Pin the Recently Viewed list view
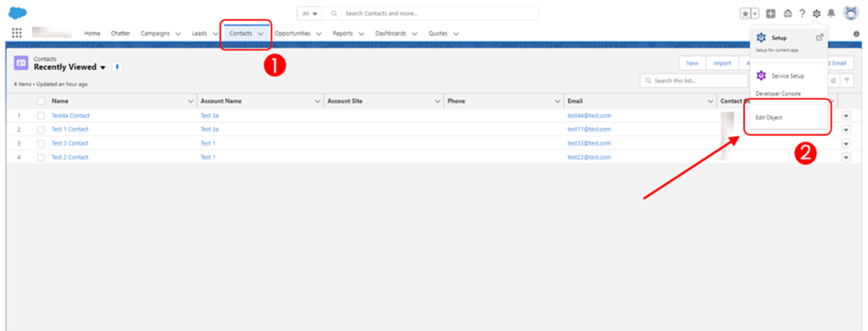 (x=117, y=68)
